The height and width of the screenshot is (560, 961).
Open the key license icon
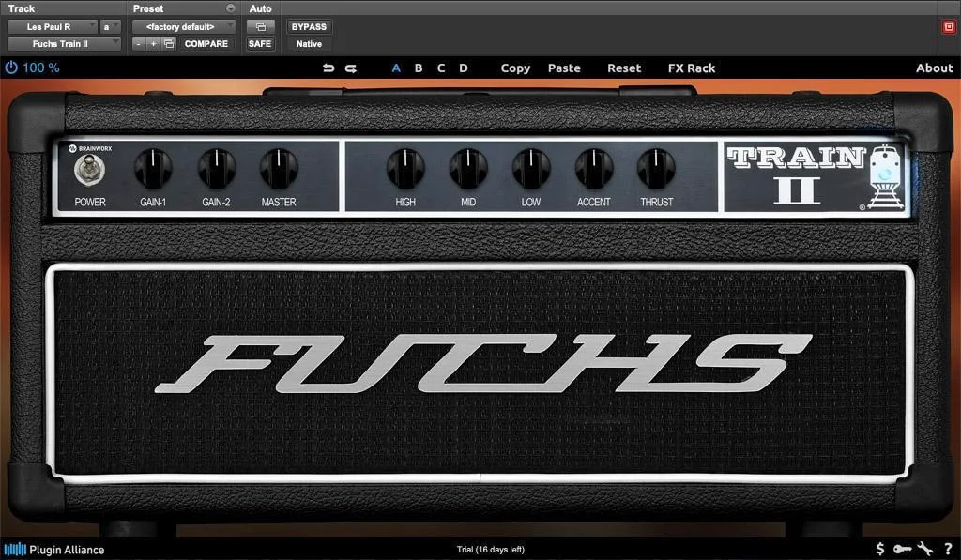[902, 549]
